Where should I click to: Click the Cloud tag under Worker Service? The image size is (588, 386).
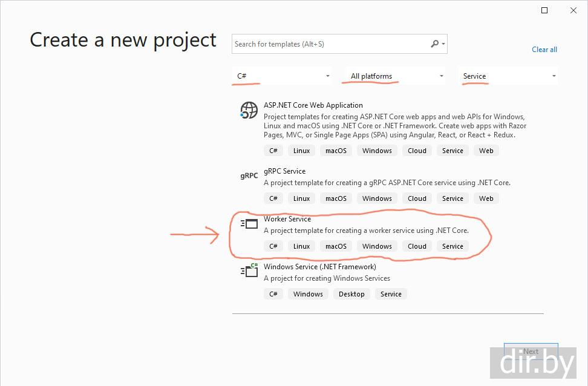click(417, 246)
